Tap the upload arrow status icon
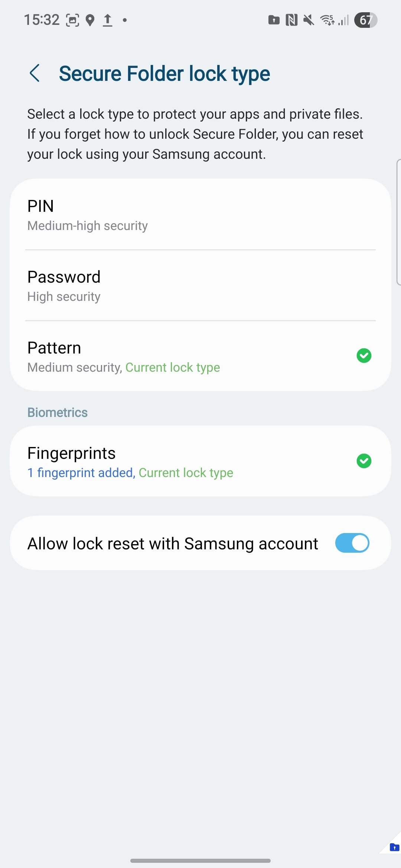 point(108,20)
